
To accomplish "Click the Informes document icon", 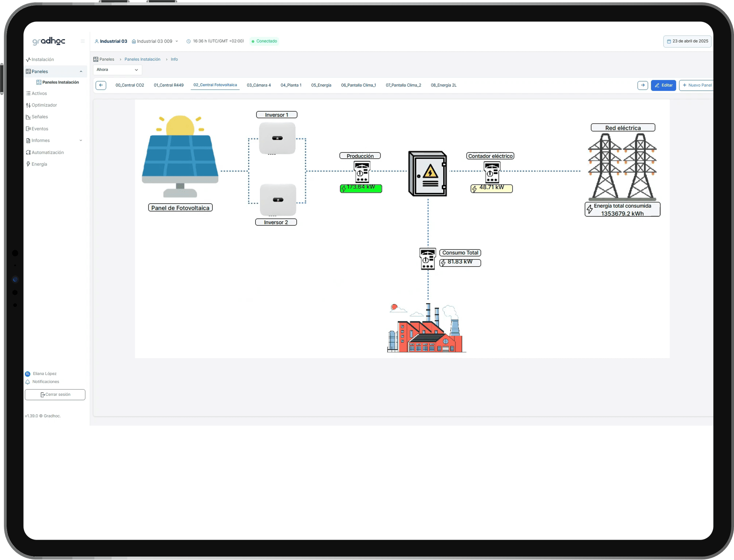I will click(28, 141).
